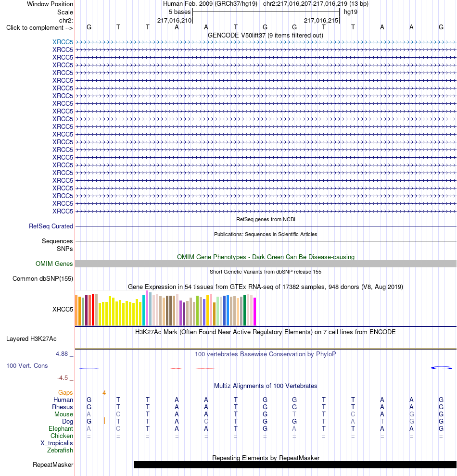Click the blue G conservation logo in PhyloP
457x476 pixels.
click(441, 368)
